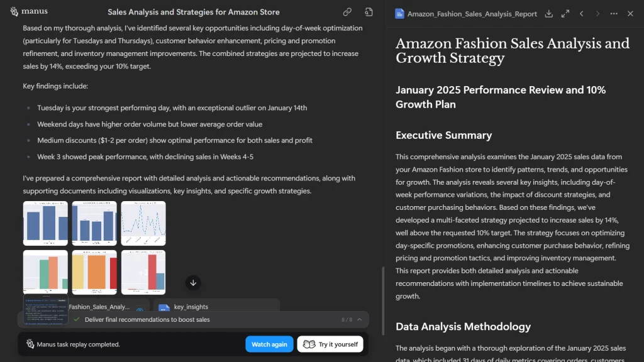The image size is (644, 362).
Task: Select the Amazon_Fashion_Sales_Analysis_Report tab
Action: pos(473,13)
